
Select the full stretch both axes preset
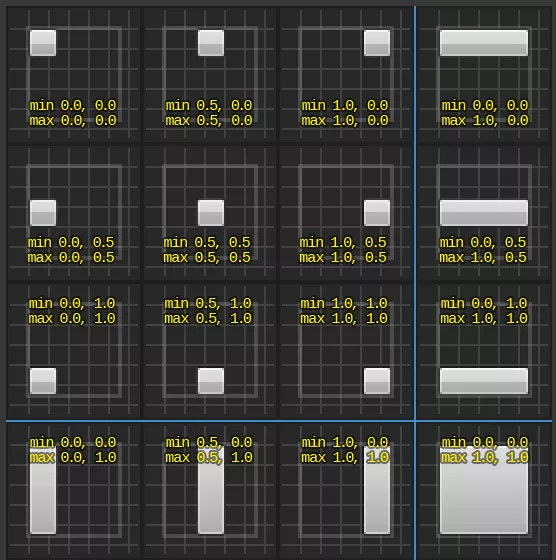[x=484, y=491]
